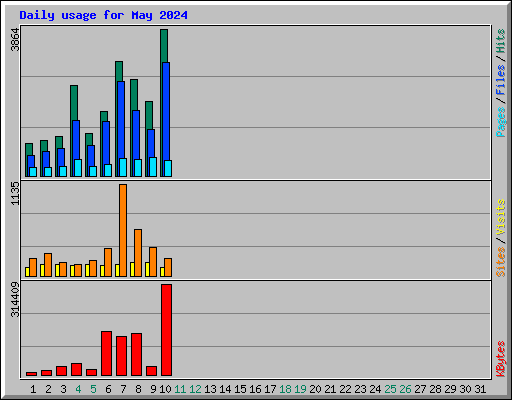Click the yellow visits bar for day 1
Screen dimensions: 512x400
pos(27,272)
